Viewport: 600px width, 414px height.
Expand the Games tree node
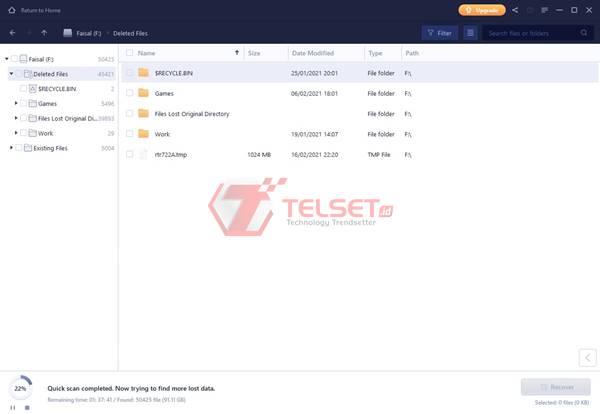tap(17, 103)
